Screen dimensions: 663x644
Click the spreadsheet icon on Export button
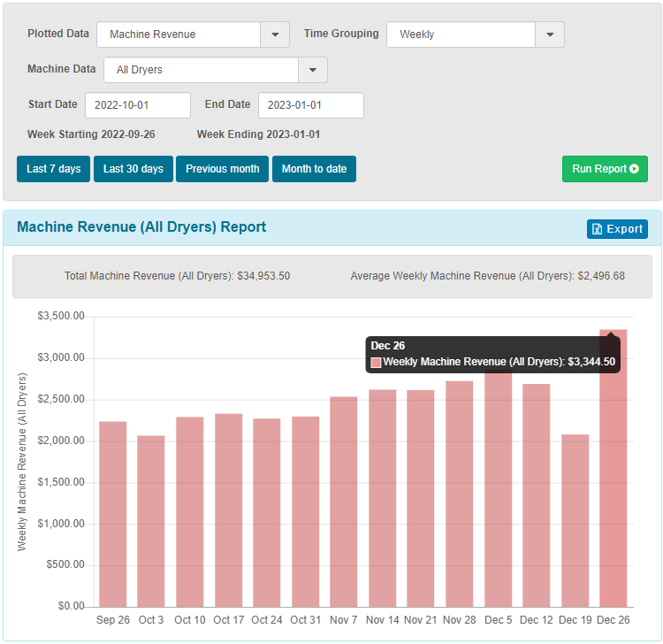coord(597,229)
